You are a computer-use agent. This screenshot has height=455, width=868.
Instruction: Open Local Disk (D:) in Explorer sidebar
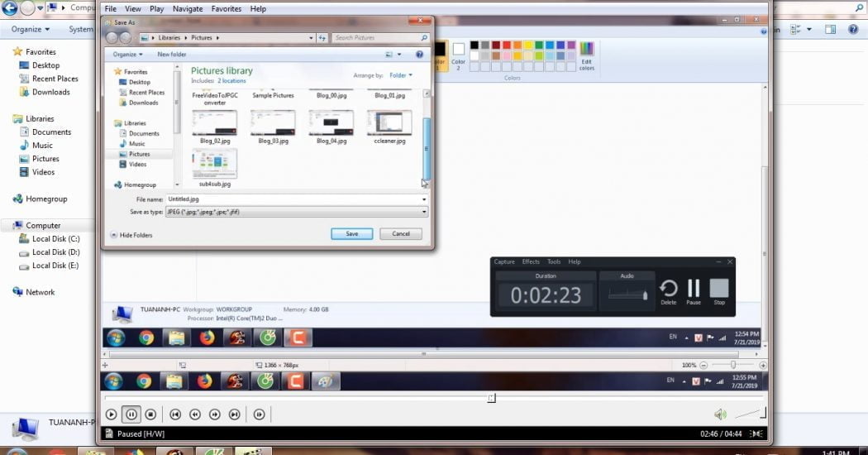point(56,252)
